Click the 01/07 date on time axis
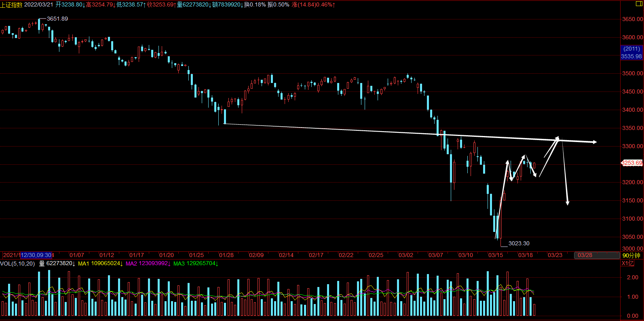 [x=77, y=255]
